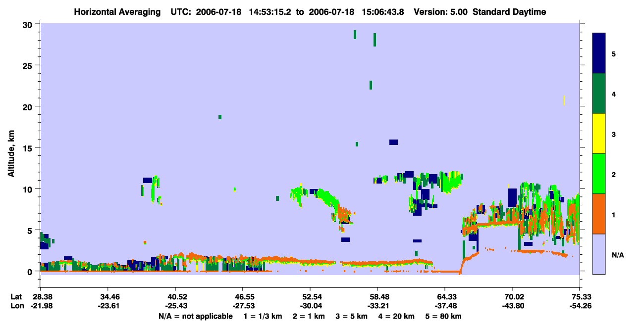The image size is (644, 330).
Task: Click the longitude value -54.26
Action: point(580,306)
